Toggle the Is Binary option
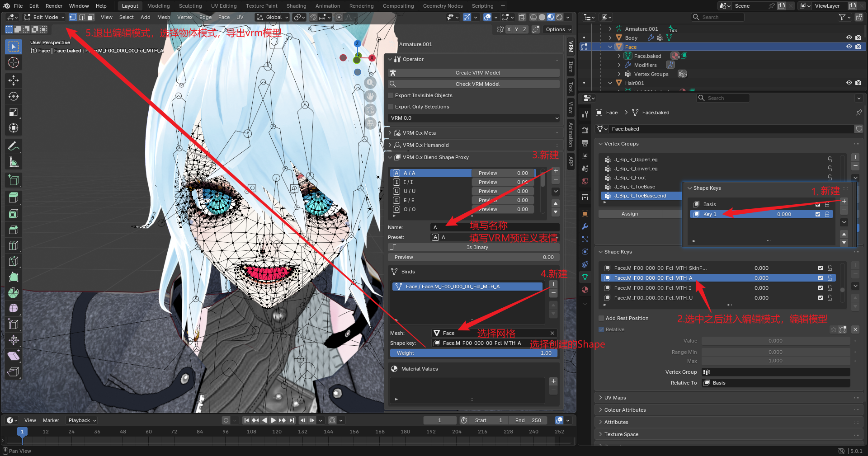Screen dimensions: 868x456 (474, 247)
